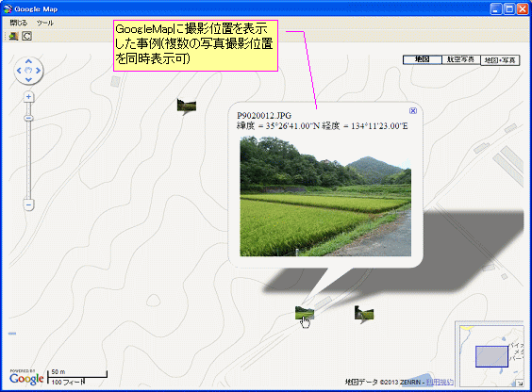Open the ツール menu
This screenshot has height=392, width=532.
pos(44,23)
